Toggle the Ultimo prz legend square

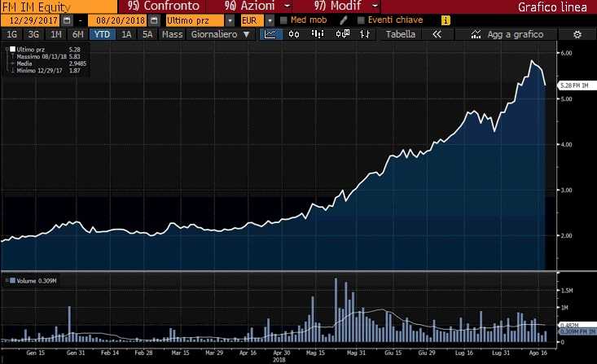[12, 49]
